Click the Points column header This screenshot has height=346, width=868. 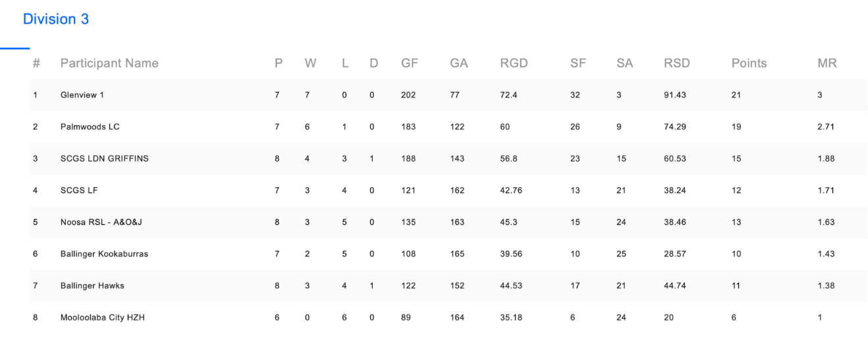click(749, 63)
